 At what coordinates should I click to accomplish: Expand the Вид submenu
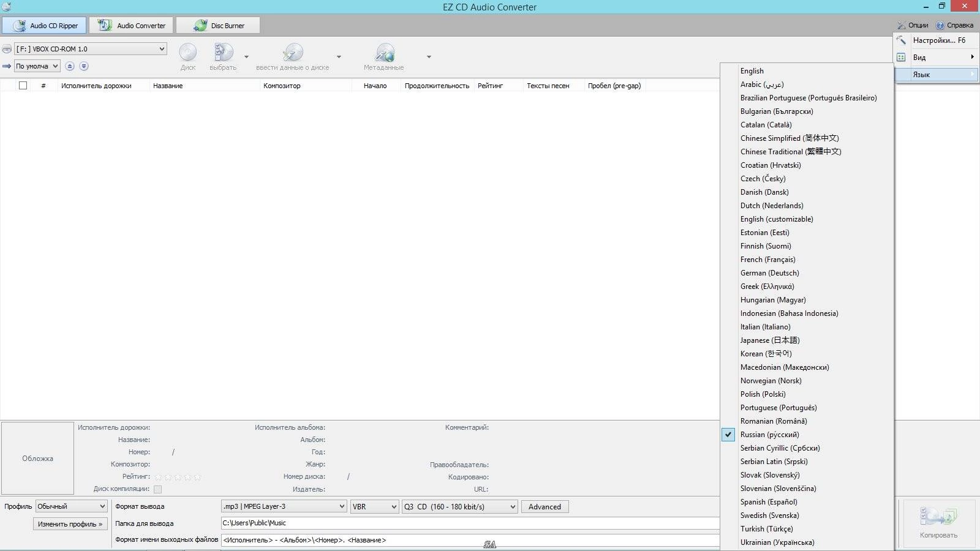click(x=936, y=58)
